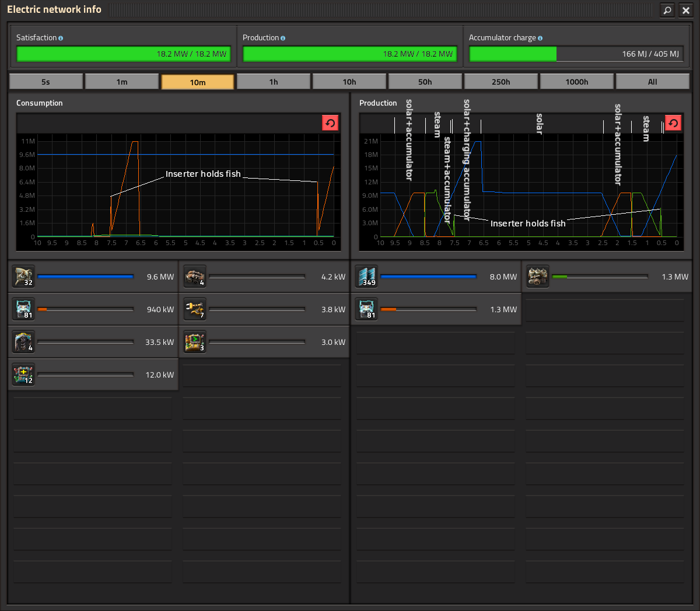Screen dimensions: 700x611
Task: Click the Accumulator charge progress bar
Action: [x=576, y=54]
